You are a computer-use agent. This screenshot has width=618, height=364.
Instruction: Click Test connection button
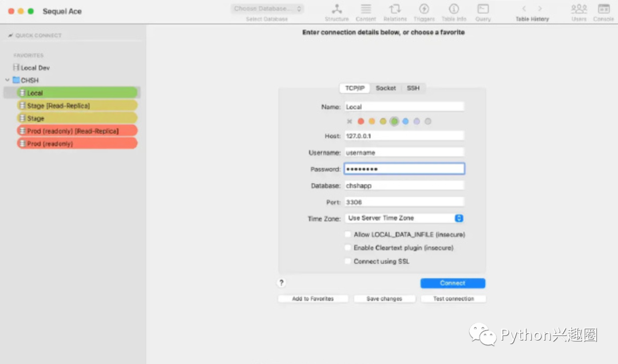(453, 299)
